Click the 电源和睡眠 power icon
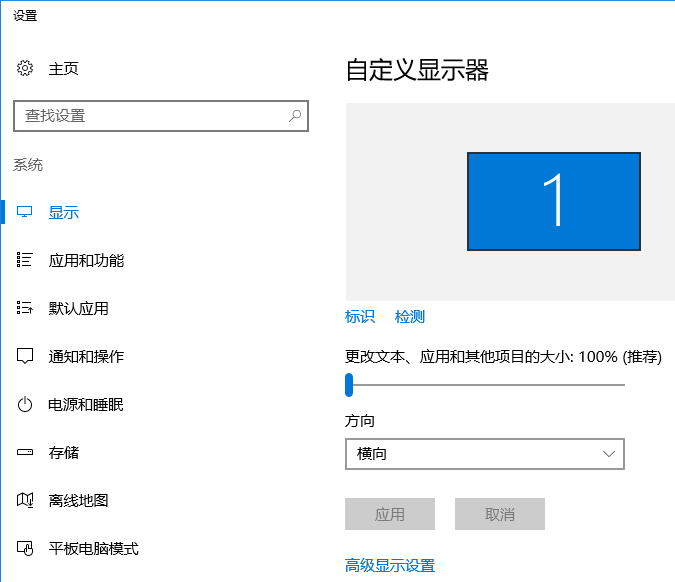This screenshot has height=582, width=675. tap(25, 405)
